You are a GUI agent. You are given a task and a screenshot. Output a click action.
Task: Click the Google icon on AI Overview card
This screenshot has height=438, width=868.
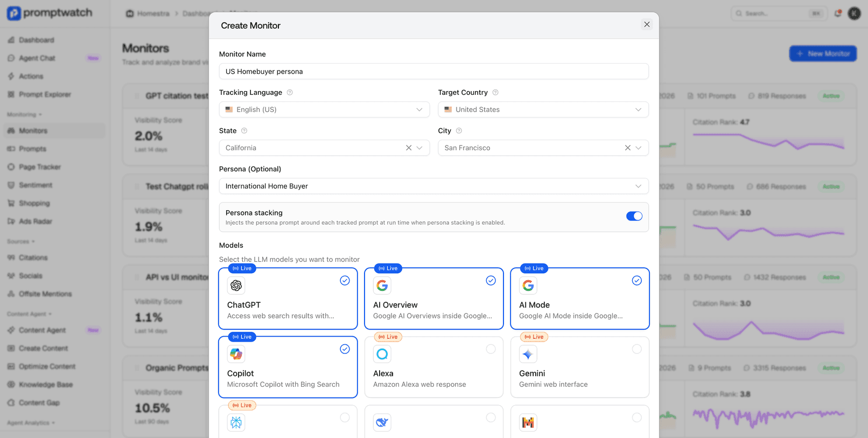[x=382, y=286]
